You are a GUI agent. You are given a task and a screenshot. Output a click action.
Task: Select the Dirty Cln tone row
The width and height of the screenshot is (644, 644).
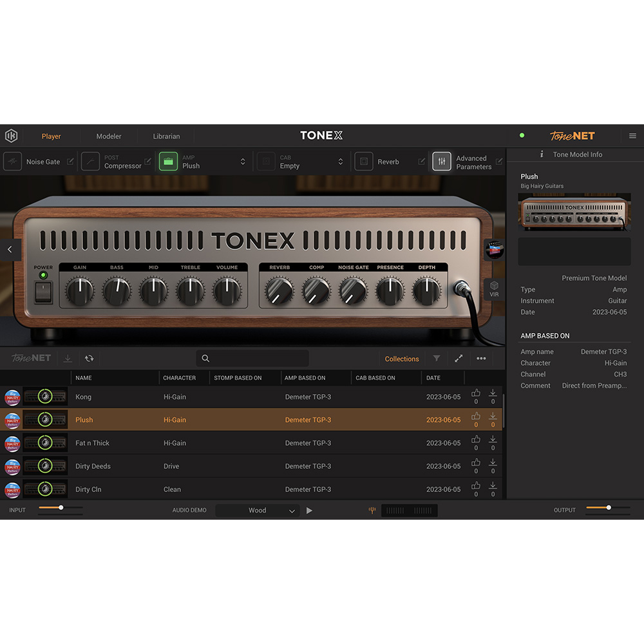point(251,489)
